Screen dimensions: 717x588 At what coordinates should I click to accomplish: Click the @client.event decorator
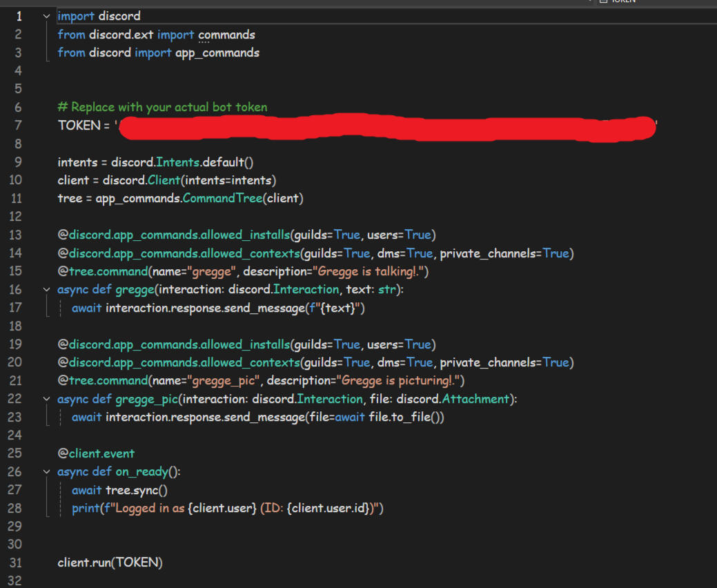[96, 453]
